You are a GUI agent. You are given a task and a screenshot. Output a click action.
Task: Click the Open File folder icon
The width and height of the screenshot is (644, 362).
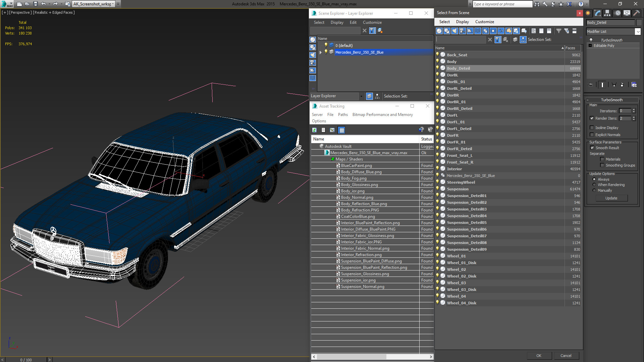pos(27,4)
